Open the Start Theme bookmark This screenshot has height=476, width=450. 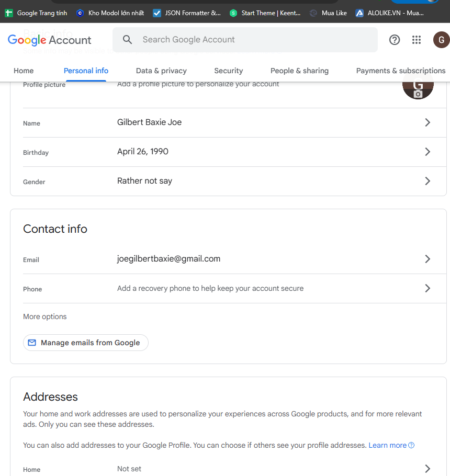pyautogui.click(x=265, y=13)
